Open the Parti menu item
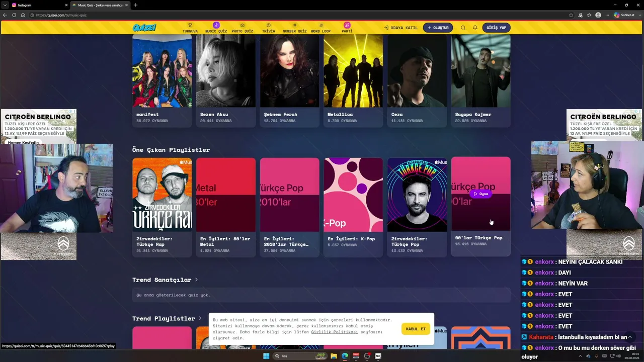The height and width of the screenshot is (362, 644). (x=347, y=28)
